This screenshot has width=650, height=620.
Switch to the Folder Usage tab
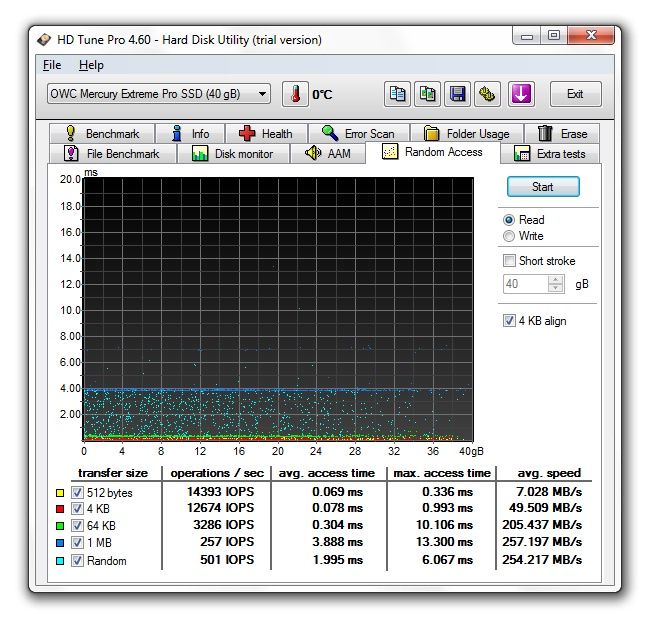pyautogui.click(x=467, y=133)
